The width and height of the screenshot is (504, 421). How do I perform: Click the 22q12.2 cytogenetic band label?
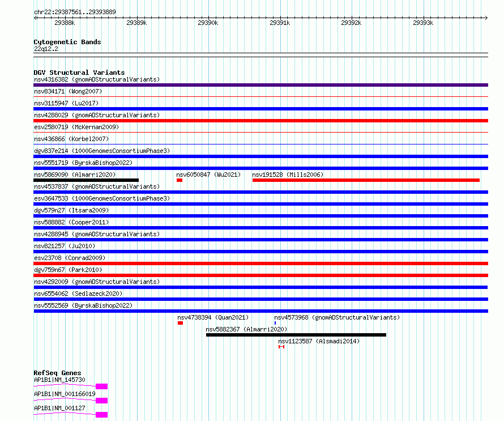(46, 49)
